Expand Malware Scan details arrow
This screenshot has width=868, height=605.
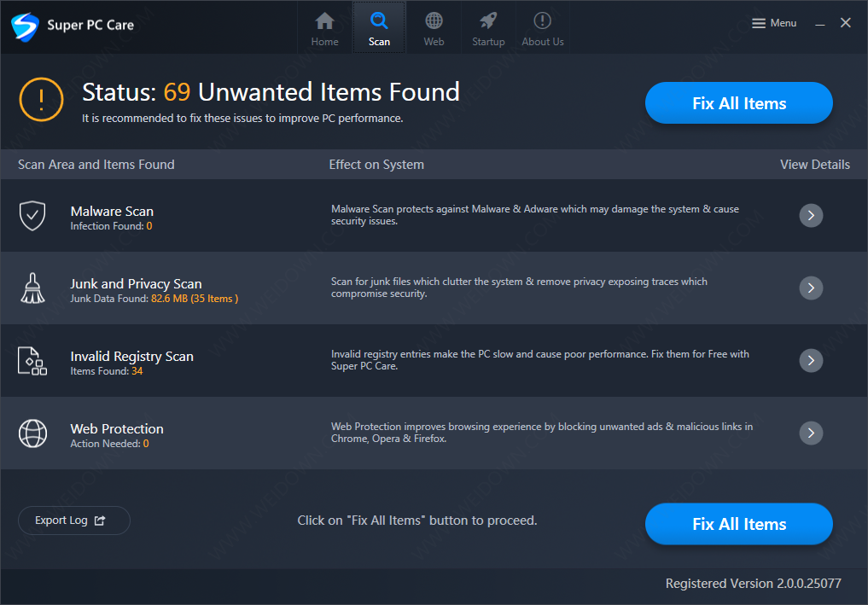(811, 215)
